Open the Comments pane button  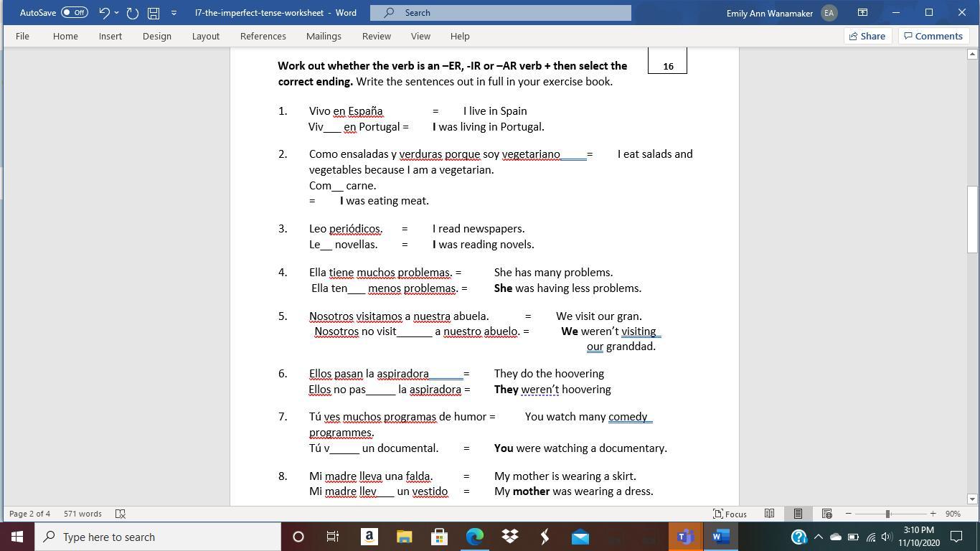tap(933, 36)
